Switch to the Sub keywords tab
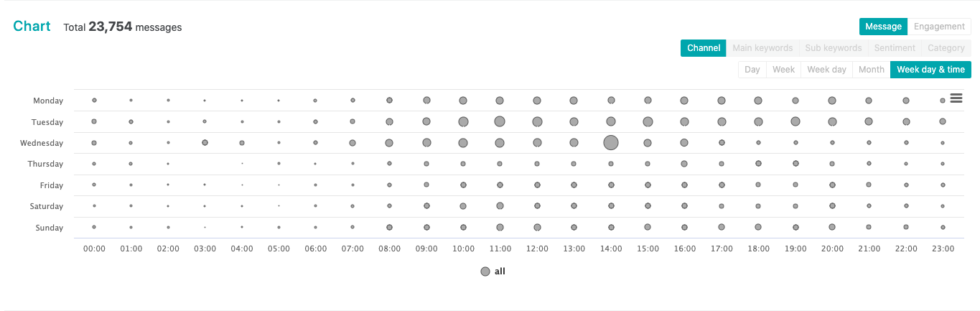 833,48
